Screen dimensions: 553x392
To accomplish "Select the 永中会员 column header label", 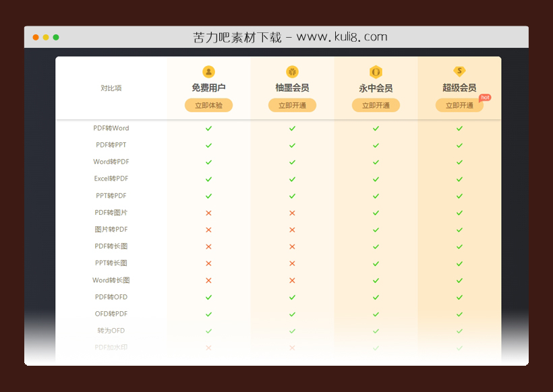I will (376, 87).
